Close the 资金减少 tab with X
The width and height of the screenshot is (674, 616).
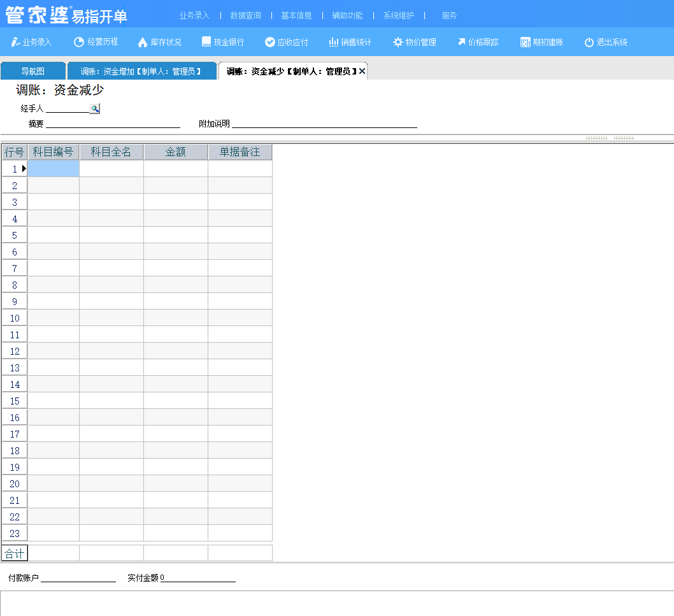click(x=362, y=71)
